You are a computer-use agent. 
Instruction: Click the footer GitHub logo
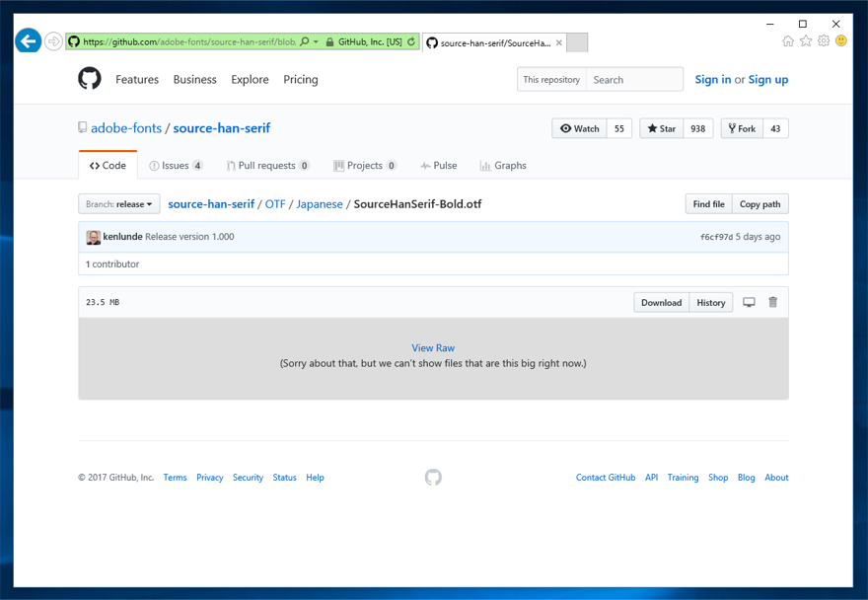pos(433,477)
